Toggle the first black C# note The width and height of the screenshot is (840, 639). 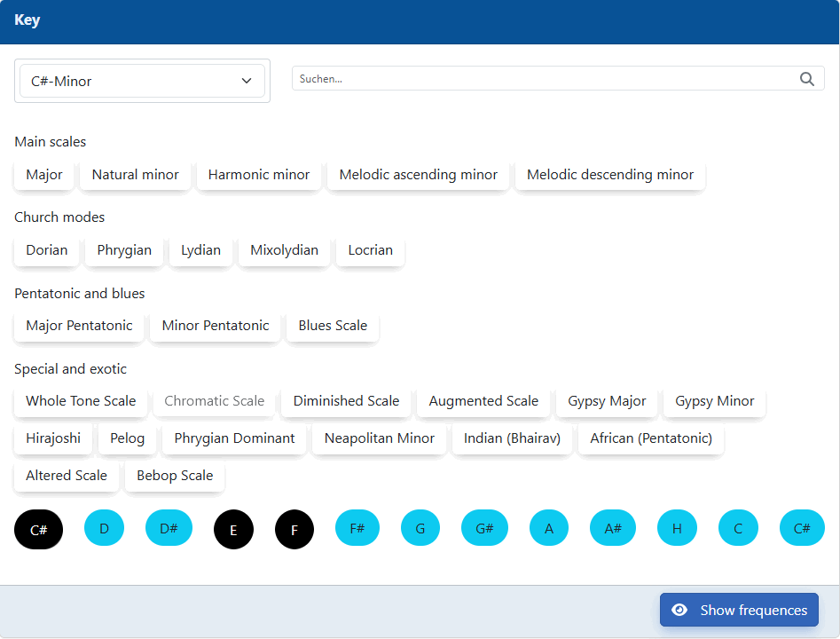click(38, 530)
